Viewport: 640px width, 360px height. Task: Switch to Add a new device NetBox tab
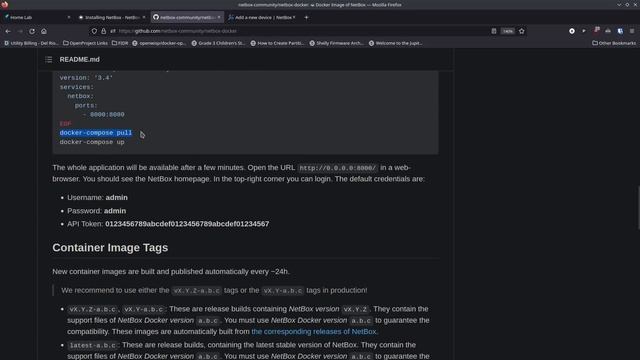pos(262,17)
